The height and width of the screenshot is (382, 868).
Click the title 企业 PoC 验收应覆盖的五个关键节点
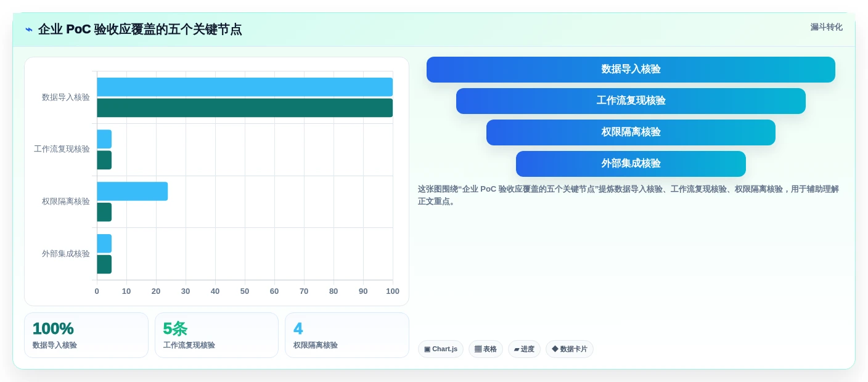[140, 30]
